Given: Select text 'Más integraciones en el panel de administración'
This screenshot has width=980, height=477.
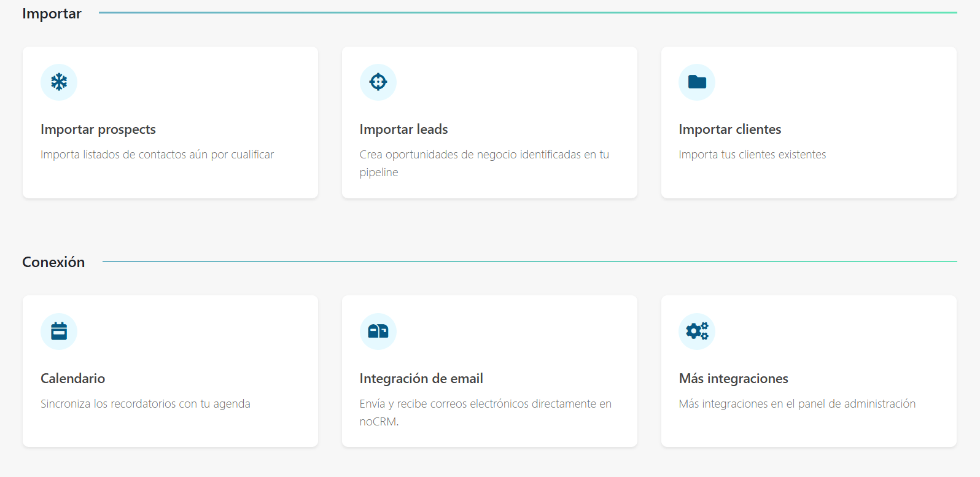Looking at the screenshot, I should [x=797, y=404].
